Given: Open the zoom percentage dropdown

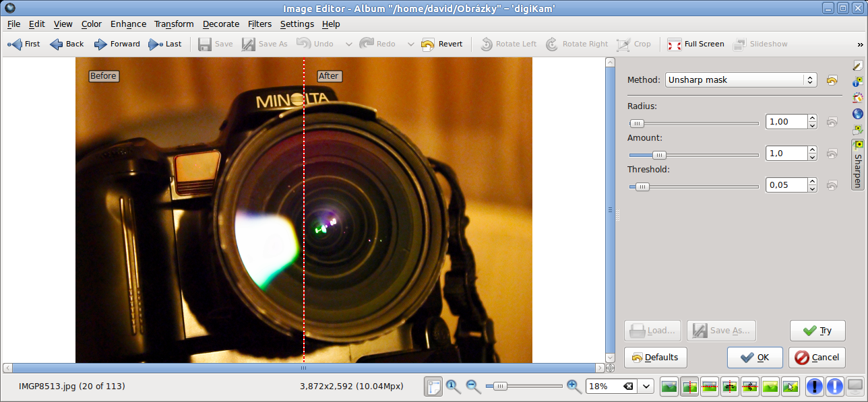Looking at the screenshot, I should [x=646, y=387].
